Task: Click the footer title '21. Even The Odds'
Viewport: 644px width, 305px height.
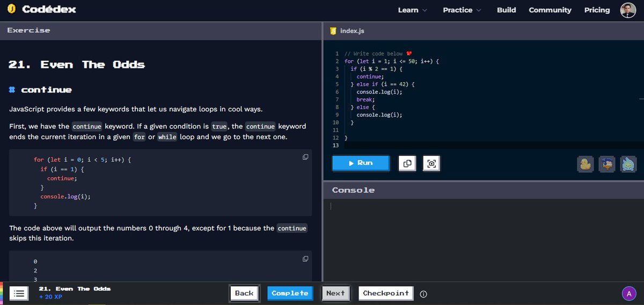Action: pyautogui.click(x=75, y=289)
